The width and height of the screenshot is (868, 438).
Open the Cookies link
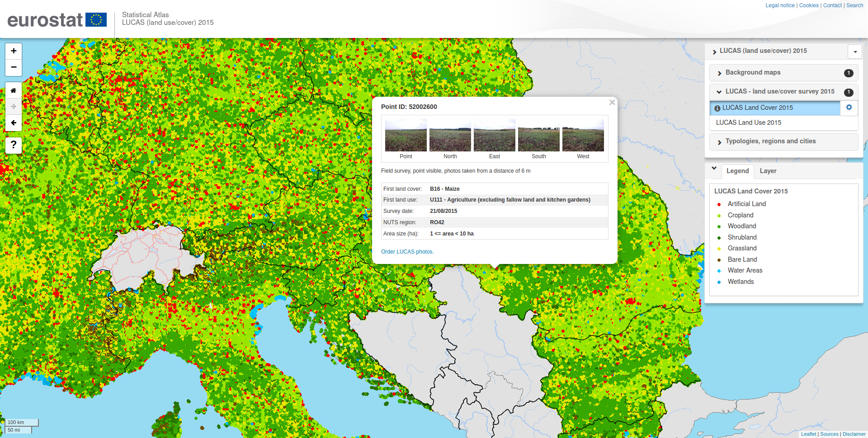pyautogui.click(x=809, y=5)
